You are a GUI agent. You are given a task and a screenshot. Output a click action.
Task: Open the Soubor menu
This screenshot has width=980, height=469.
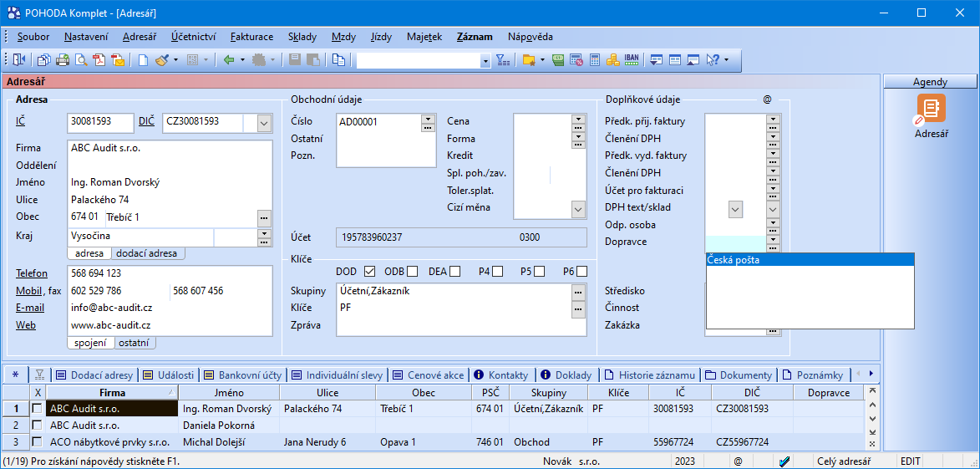(x=33, y=36)
